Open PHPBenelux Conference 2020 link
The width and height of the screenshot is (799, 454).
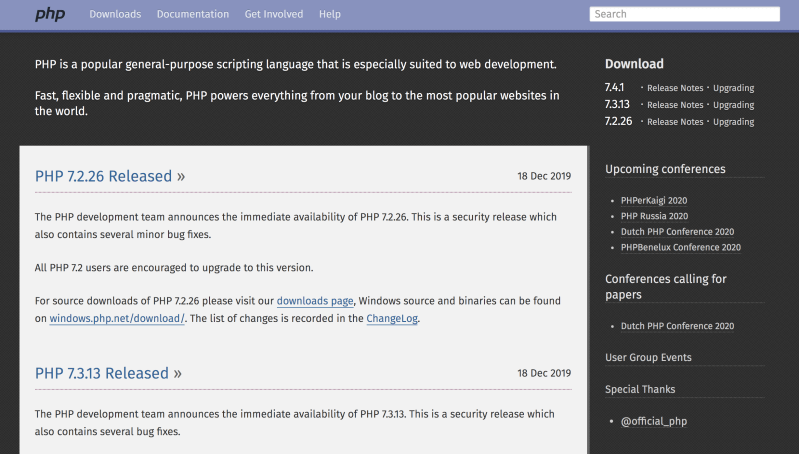point(681,248)
